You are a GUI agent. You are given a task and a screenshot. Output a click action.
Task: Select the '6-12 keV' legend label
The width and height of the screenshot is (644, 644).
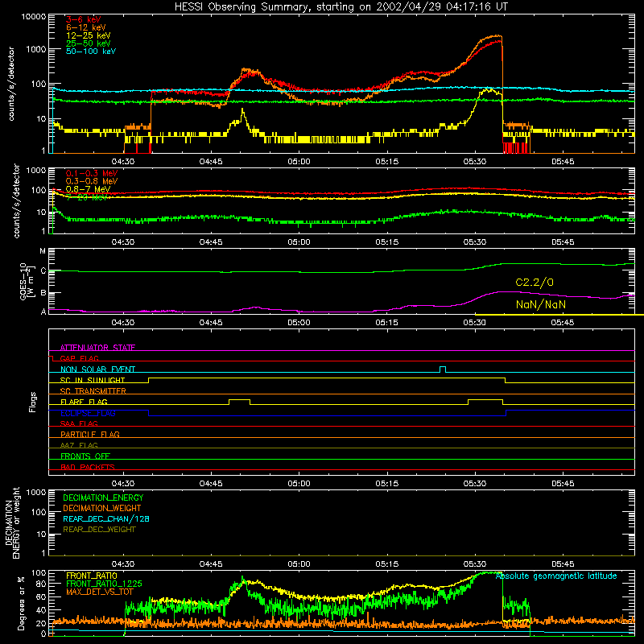pos(85,27)
